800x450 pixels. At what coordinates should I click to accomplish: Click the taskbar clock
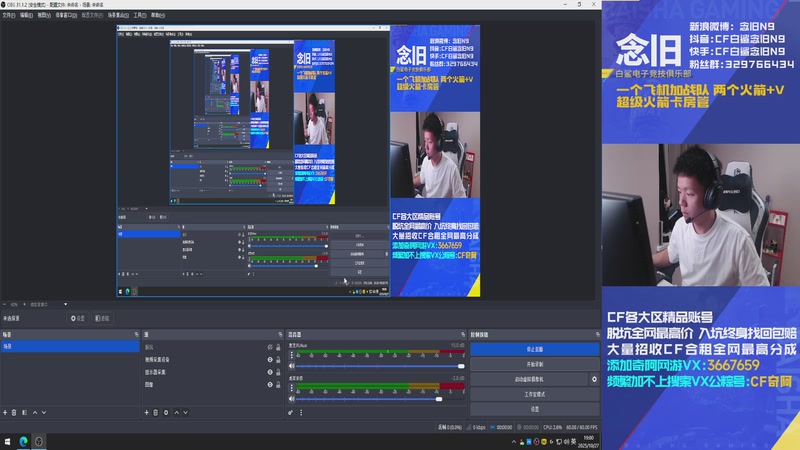pyautogui.click(x=588, y=442)
